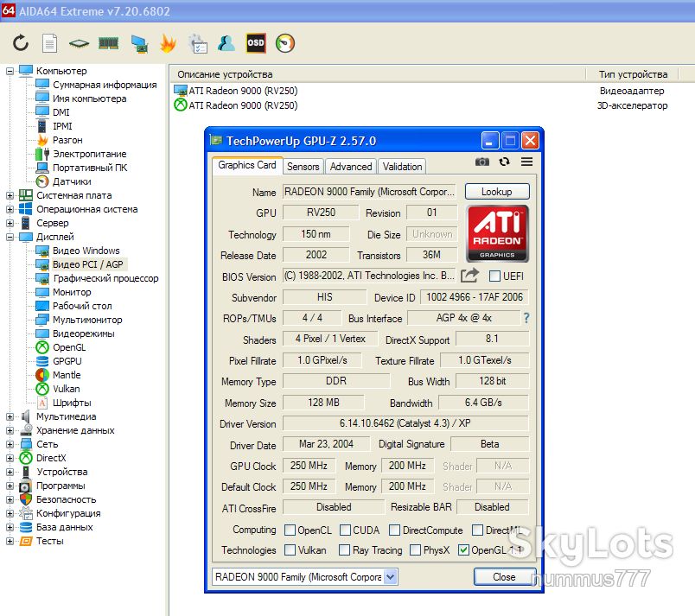Expand the Системная плата tree node
Viewport: 695px width, 616px height.
pyautogui.click(x=10, y=195)
